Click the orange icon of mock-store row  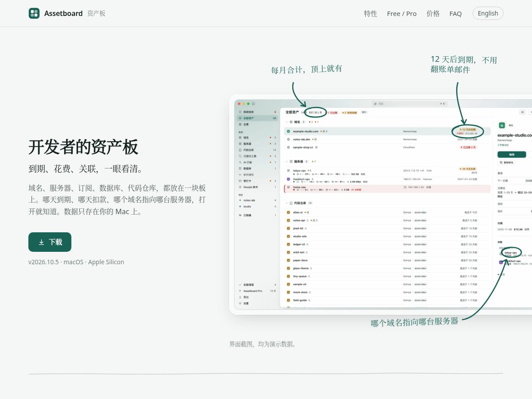(x=288, y=292)
